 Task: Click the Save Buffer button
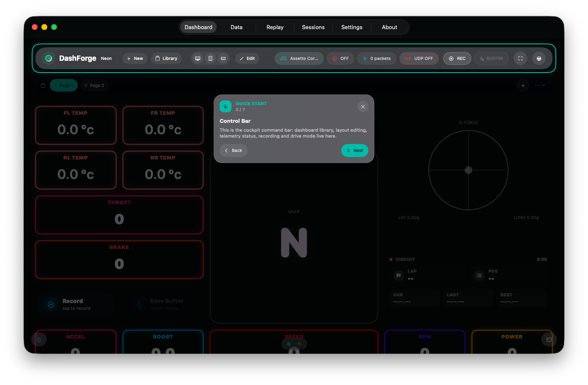click(163, 304)
